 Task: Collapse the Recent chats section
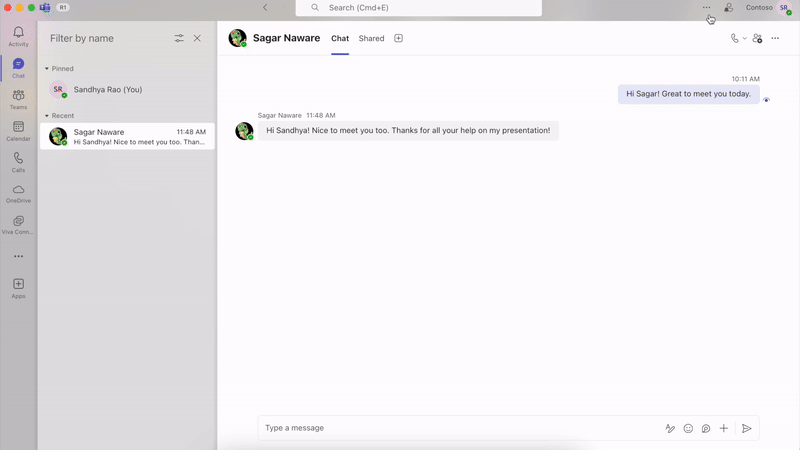[47, 116]
